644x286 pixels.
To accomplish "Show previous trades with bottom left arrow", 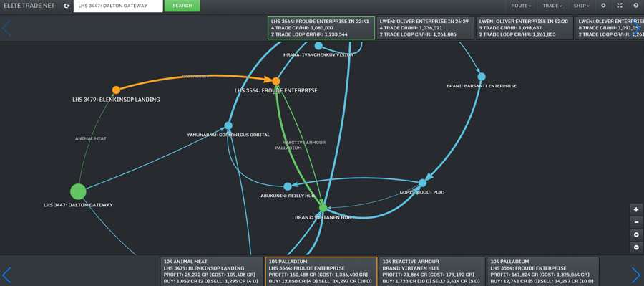I will (6, 275).
